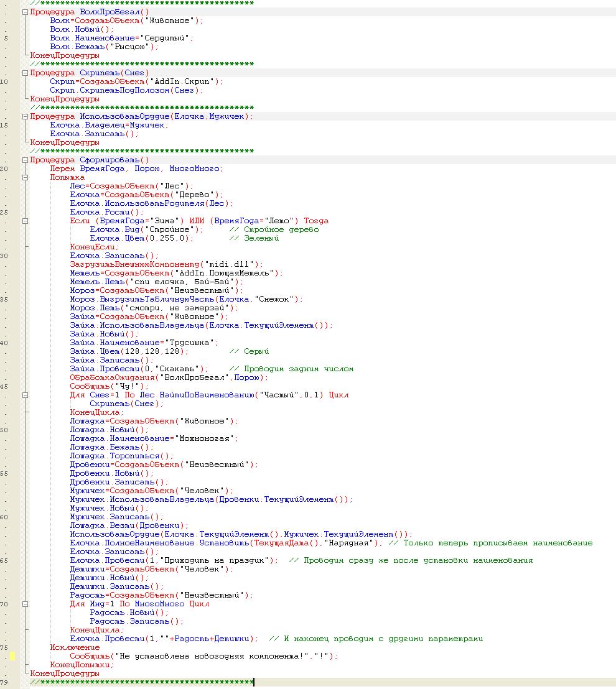The width and height of the screenshot is (616, 689).
Task: Click line number 5 in the gutter
Action: click(6, 38)
